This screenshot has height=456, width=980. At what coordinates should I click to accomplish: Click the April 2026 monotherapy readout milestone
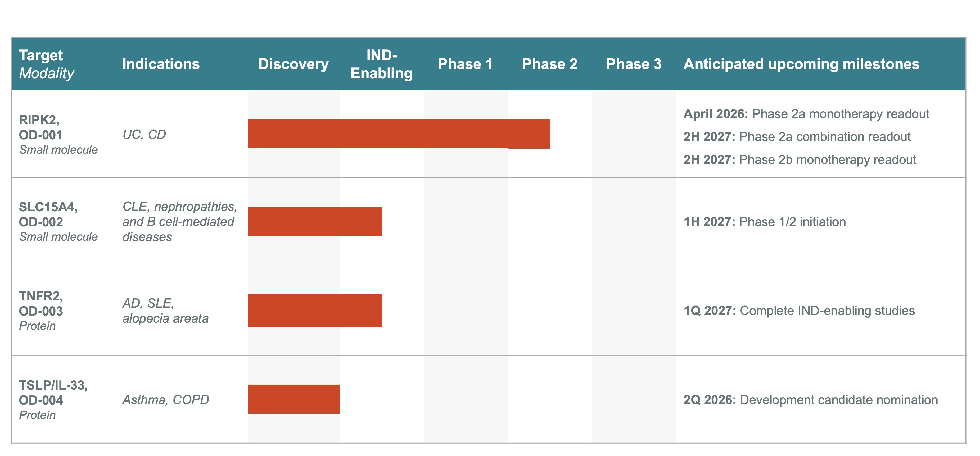tap(806, 114)
